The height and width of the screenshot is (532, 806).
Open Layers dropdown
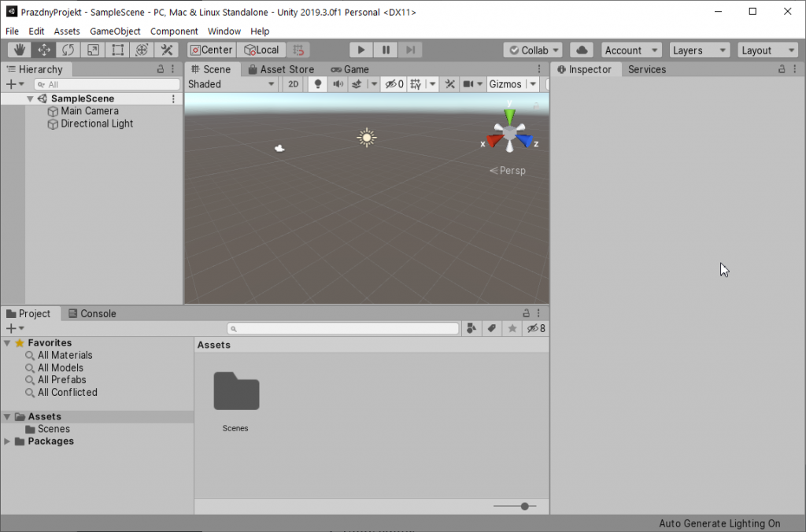click(x=699, y=50)
